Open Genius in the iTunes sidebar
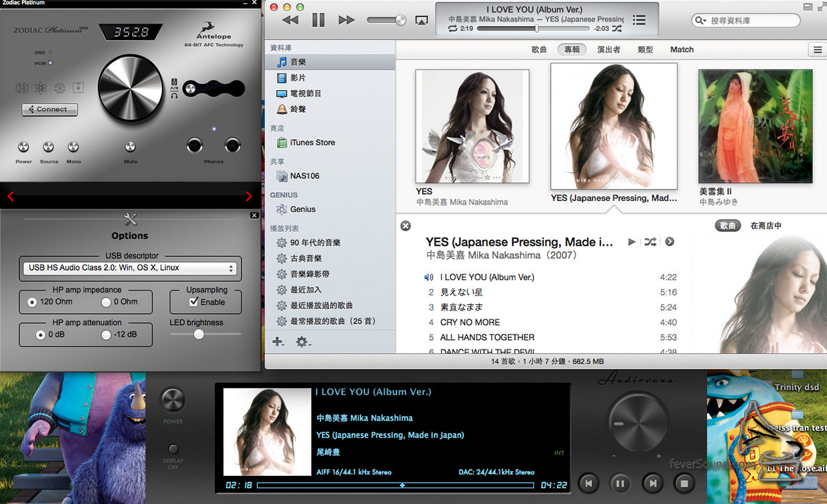 [303, 209]
